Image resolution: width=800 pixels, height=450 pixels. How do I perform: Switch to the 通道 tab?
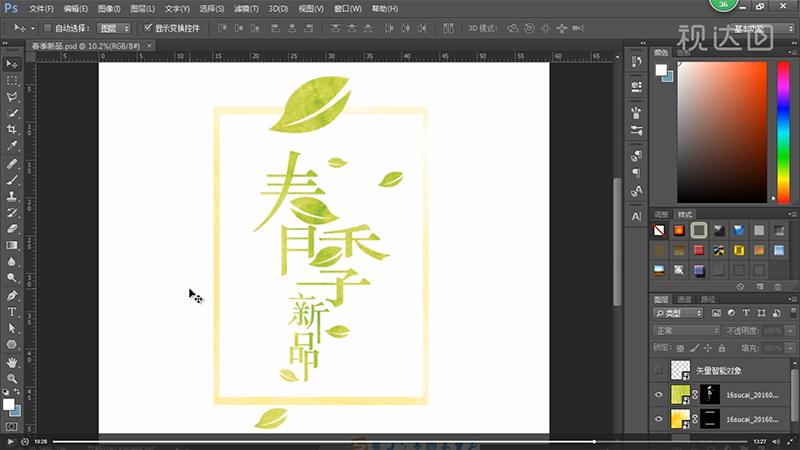pos(684,299)
